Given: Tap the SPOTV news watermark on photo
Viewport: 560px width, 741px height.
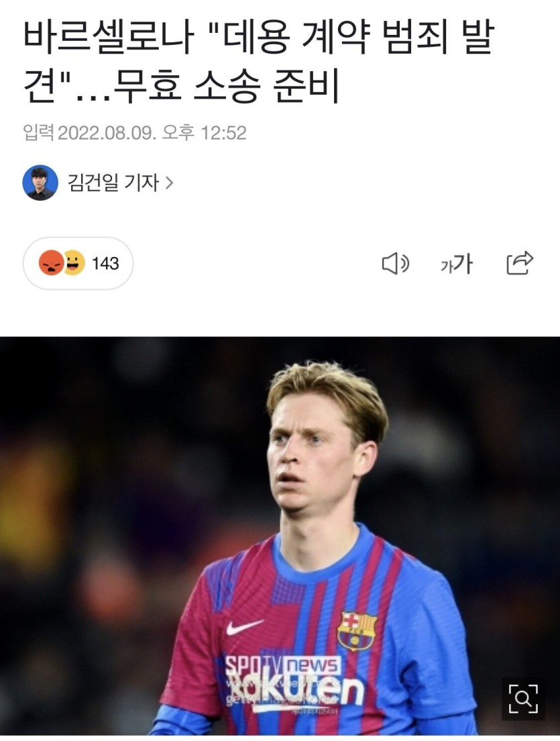Looking at the screenshot, I should pyautogui.click(x=282, y=666).
